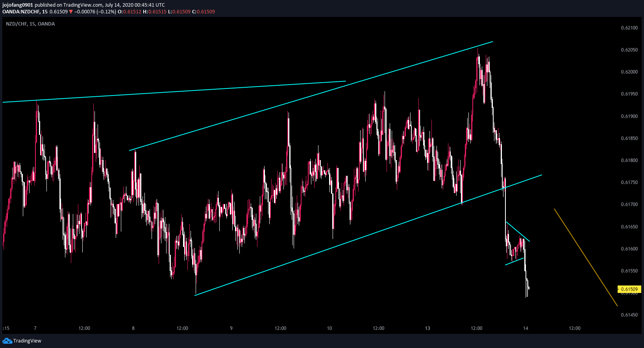Click the 0.61850 price axis label
The height and width of the screenshot is (348, 644).
click(x=629, y=138)
